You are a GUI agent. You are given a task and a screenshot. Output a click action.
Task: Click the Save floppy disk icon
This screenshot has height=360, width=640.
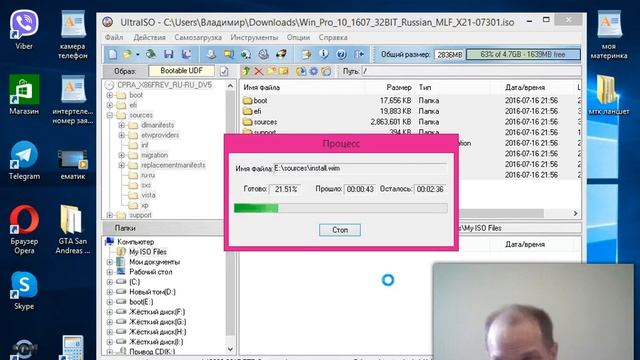click(168, 54)
